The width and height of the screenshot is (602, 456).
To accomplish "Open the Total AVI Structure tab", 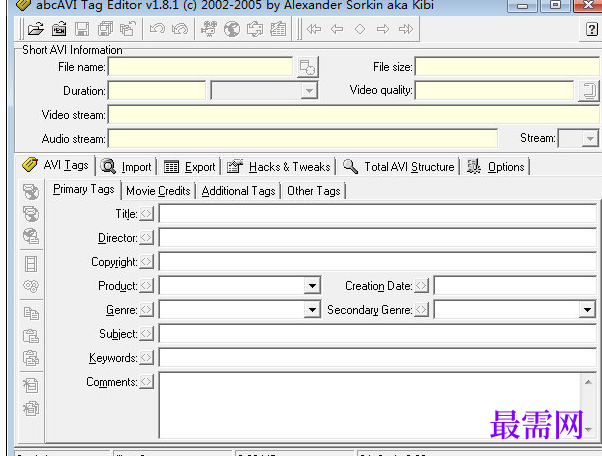I will pyautogui.click(x=399, y=167).
